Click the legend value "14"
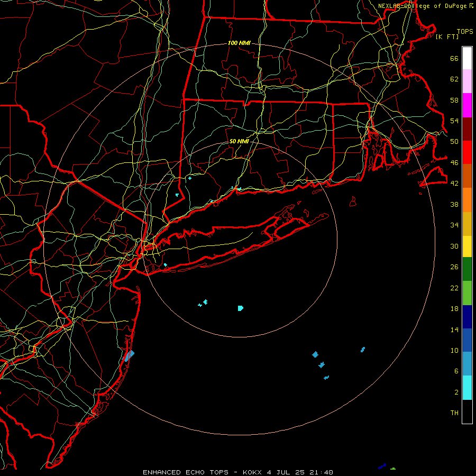The width and height of the screenshot is (476, 476). [454, 329]
